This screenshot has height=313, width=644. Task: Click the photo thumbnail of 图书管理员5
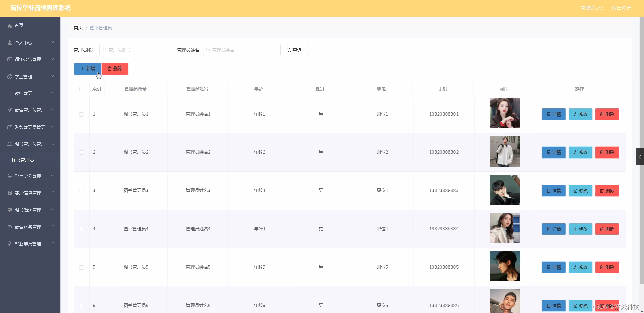pos(505,266)
